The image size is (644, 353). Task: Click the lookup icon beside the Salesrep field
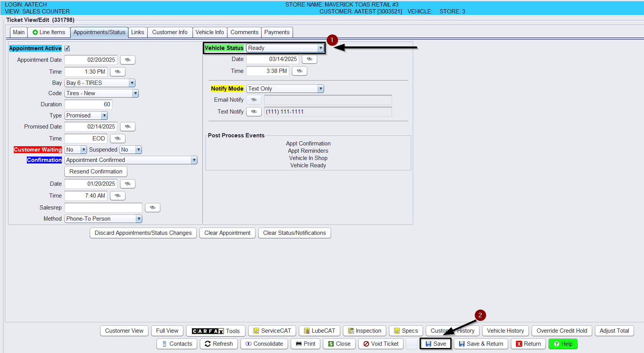152,208
